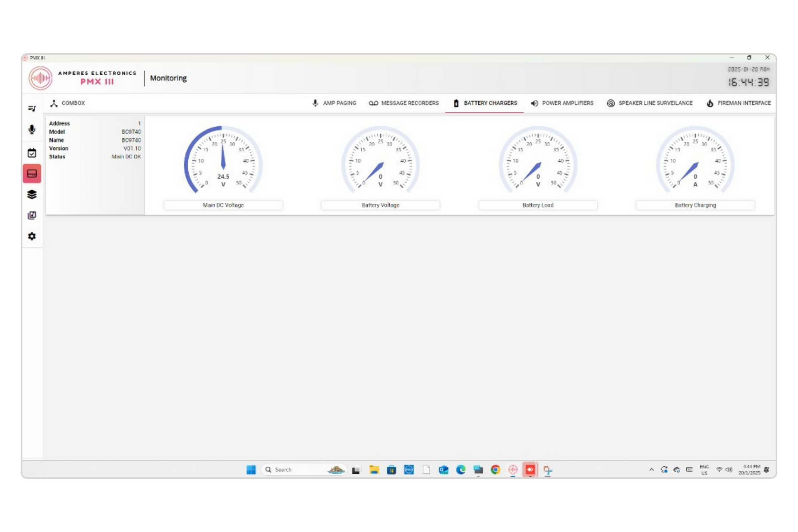The image size is (798, 532).
Task: Open File Explorer from the taskbar
Action: tap(374, 470)
